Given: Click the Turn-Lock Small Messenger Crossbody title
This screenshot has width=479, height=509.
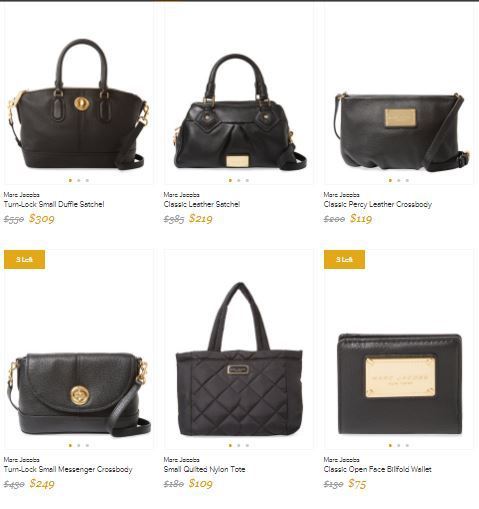Looking at the screenshot, I should pyautogui.click(x=68, y=469).
